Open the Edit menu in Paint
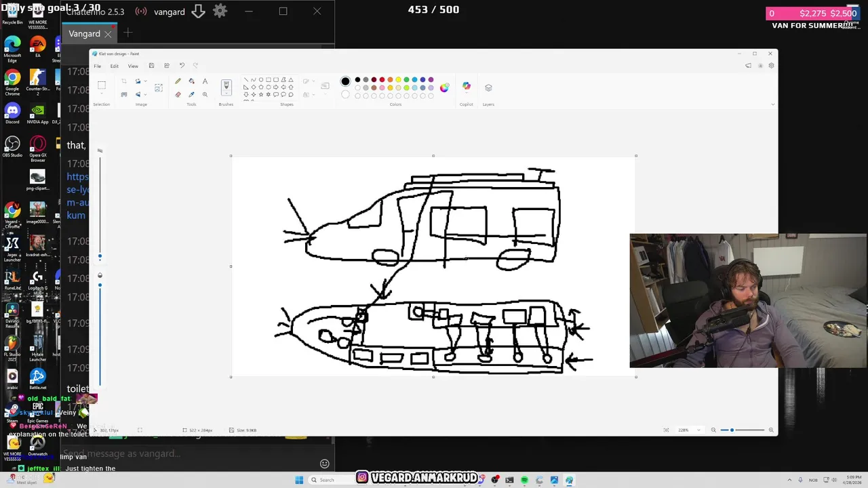868x488 pixels. 115,66
